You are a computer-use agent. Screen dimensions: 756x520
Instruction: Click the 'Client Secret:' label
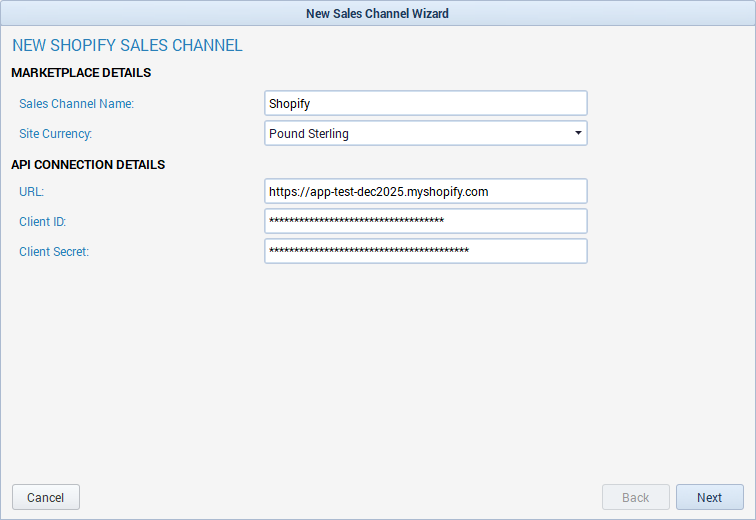pyautogui.click(x=54, y=252)
